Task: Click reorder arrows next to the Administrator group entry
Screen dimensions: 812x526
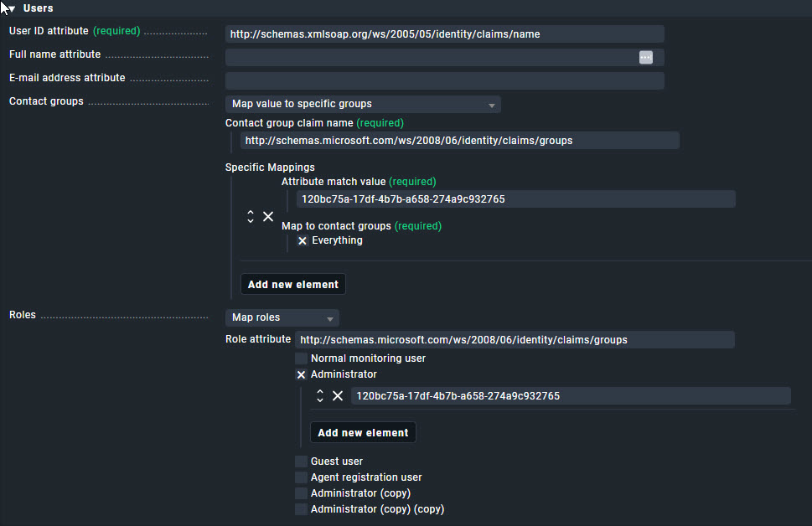Action: click(x=319, y=394)
